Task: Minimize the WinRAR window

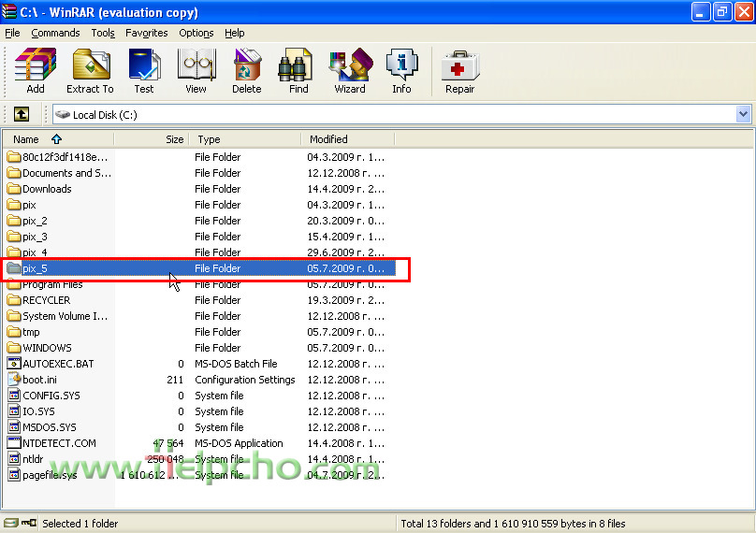Action: pyautogui.click(x=701, y=12)
